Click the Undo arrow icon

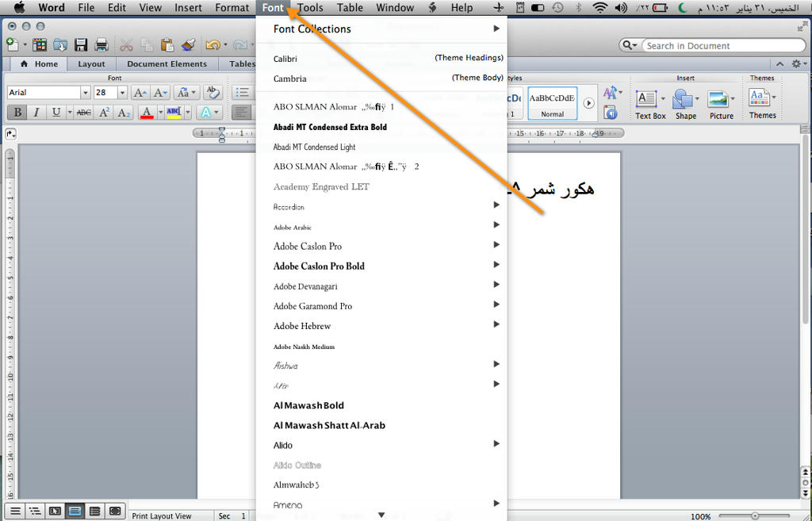(213, 45)
